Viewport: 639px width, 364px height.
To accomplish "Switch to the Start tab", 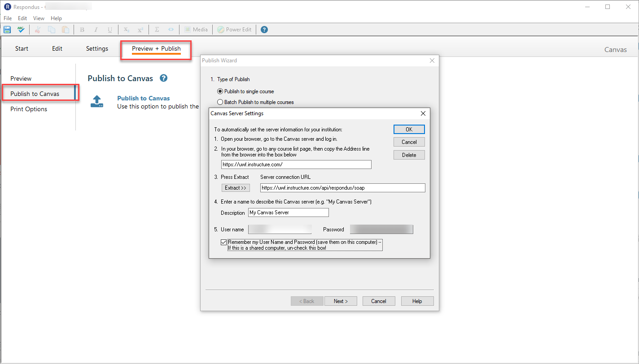I will pos(22,48).
